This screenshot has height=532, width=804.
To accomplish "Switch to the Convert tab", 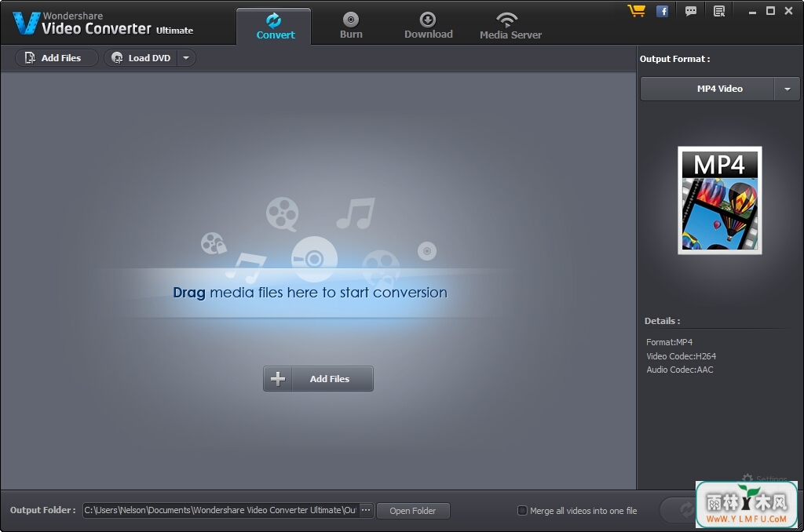I will pyautogui.click(x=274, y=26).
